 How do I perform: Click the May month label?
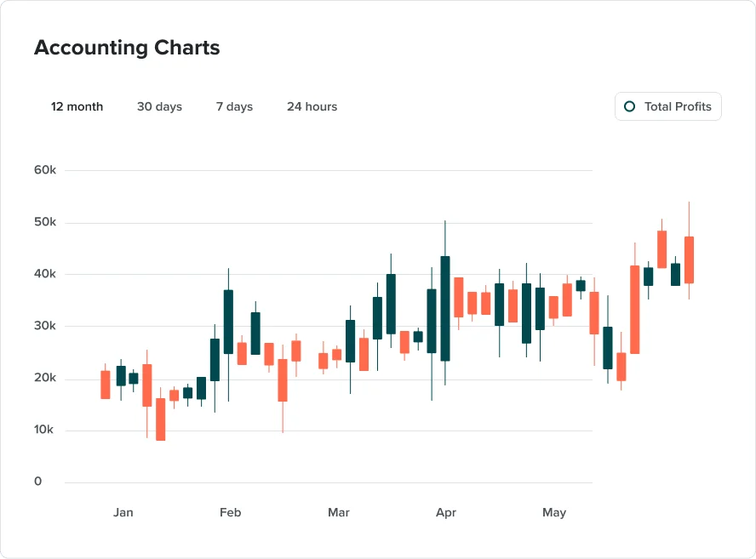(x=554, y=513)
